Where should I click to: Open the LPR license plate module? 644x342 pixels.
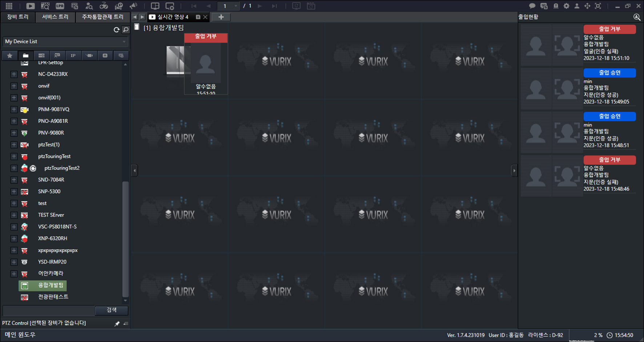click(x=60, y=6)
